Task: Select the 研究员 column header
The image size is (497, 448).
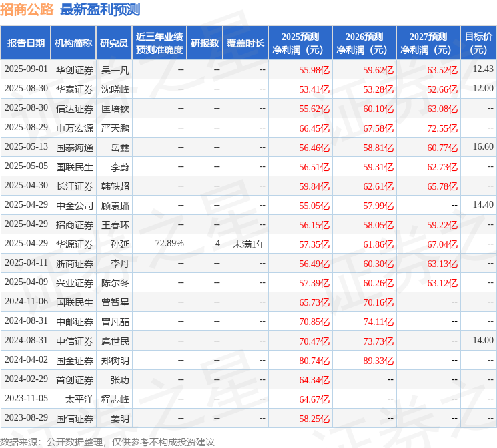Action: 114,43
